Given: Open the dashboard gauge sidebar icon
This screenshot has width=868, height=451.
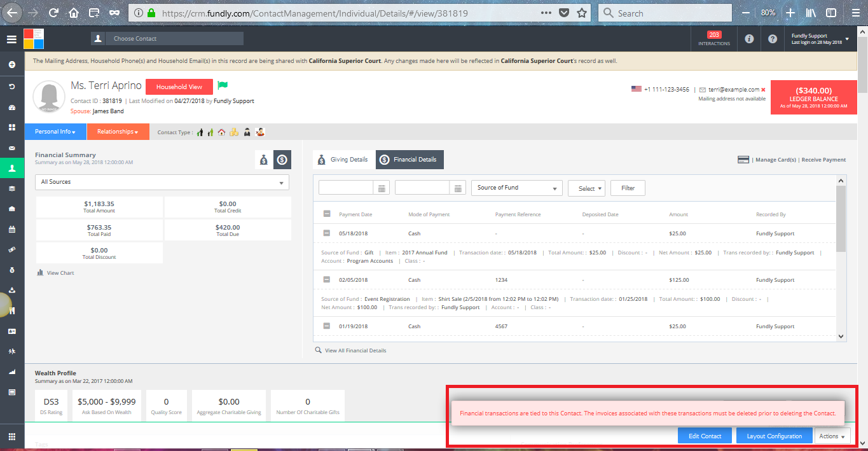Looking at the screenshot, I should coord(11,107).
